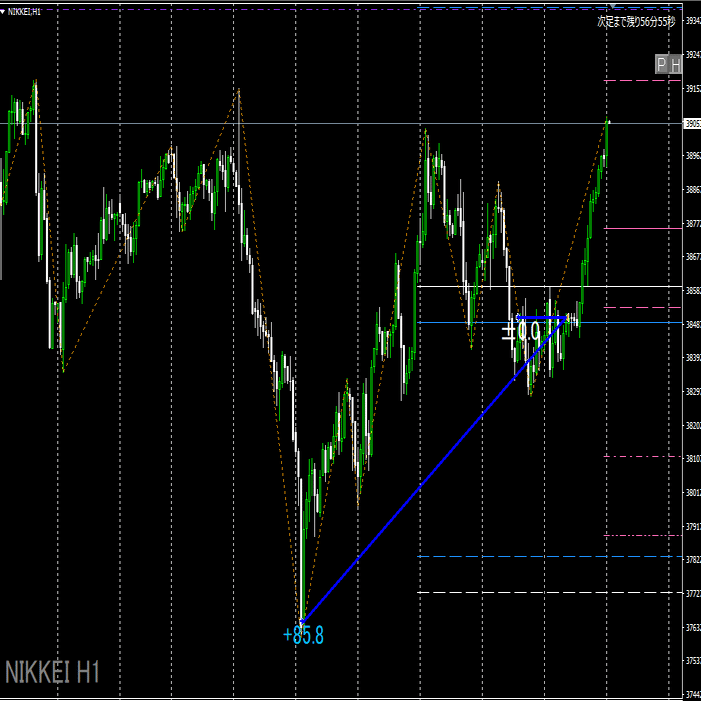Click the 3896 price scale label

(693, 156)
